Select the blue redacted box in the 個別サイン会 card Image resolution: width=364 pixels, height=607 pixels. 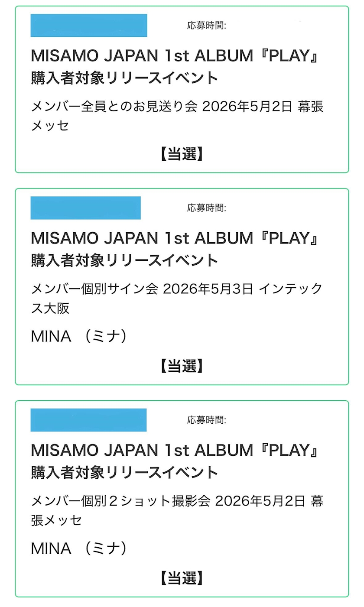[85, 208]
